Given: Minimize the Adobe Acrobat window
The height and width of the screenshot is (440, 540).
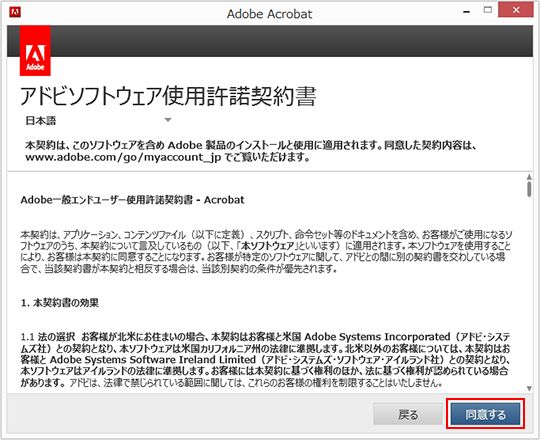Looking at the screenshot, I should 467,12.
